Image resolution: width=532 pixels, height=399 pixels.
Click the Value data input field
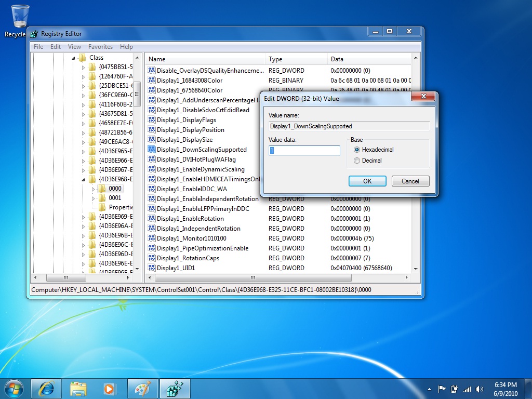point(304,150)
